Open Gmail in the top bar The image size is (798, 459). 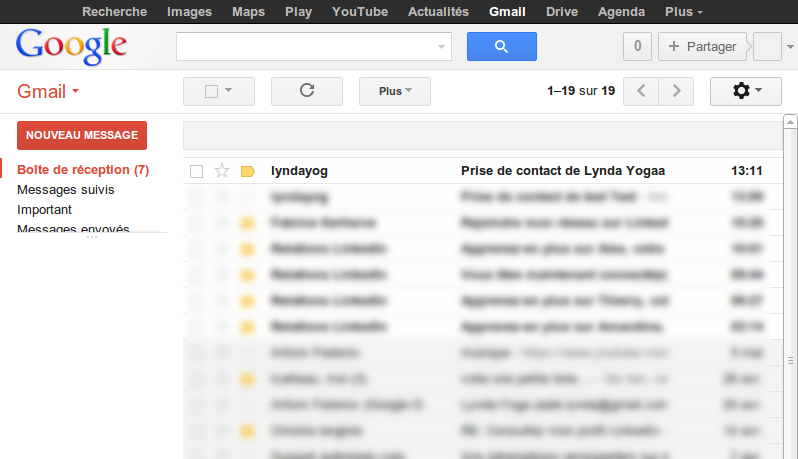507,12
